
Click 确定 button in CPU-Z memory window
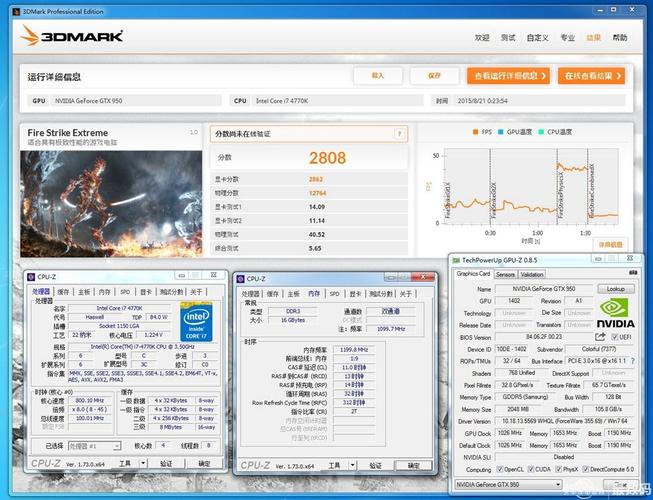tap(414, 465)
